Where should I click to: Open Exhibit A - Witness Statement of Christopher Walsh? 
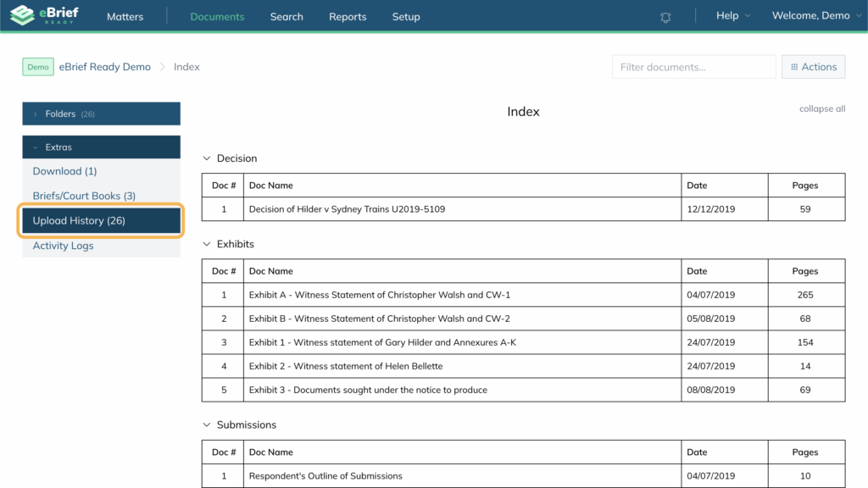(380, 295)
